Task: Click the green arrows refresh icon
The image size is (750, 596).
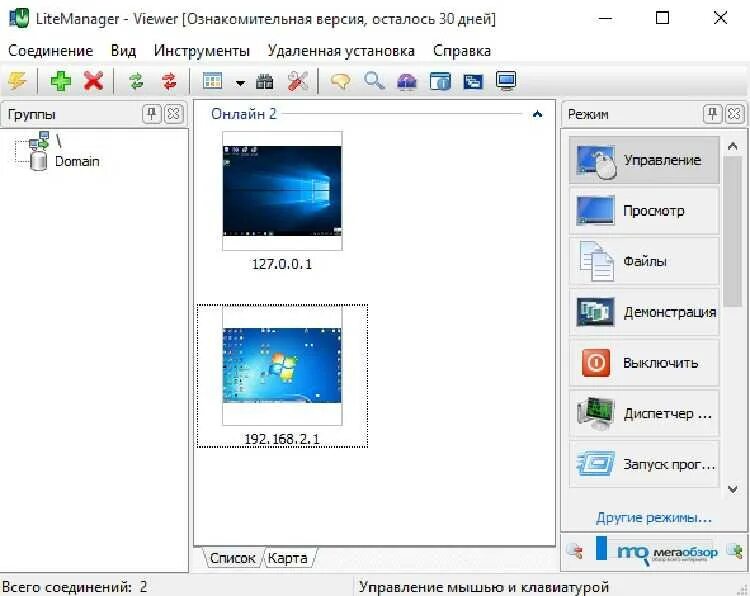Action: click(x=136, y=81)
